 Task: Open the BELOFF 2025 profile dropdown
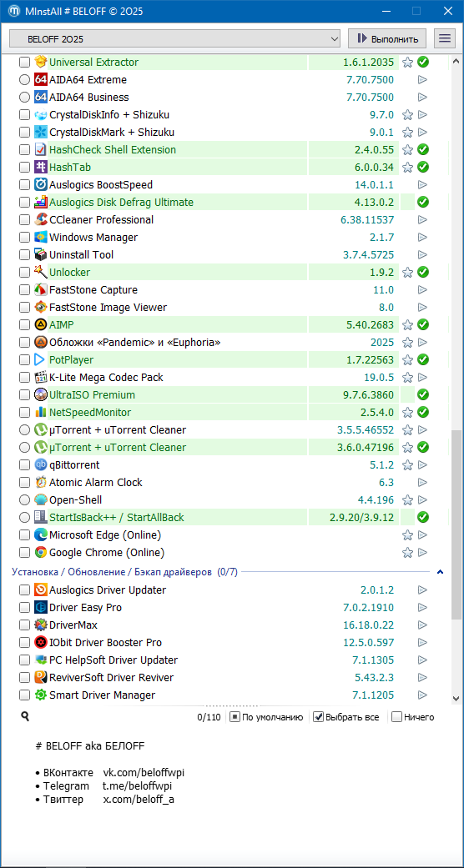[x=175, y=38]
